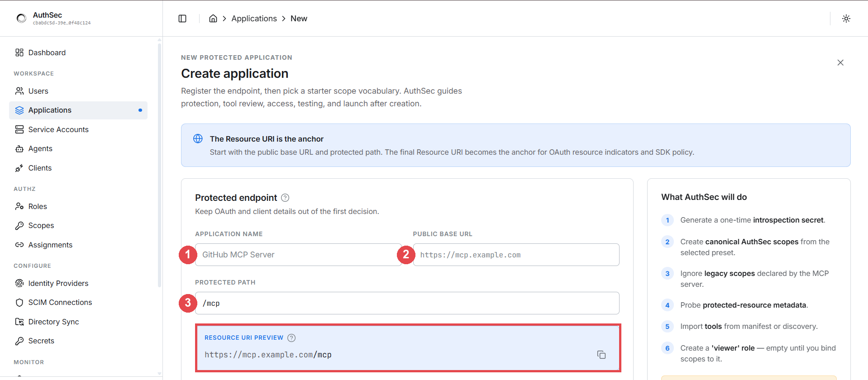Click the globe icon in info banner

click(198, 139)
